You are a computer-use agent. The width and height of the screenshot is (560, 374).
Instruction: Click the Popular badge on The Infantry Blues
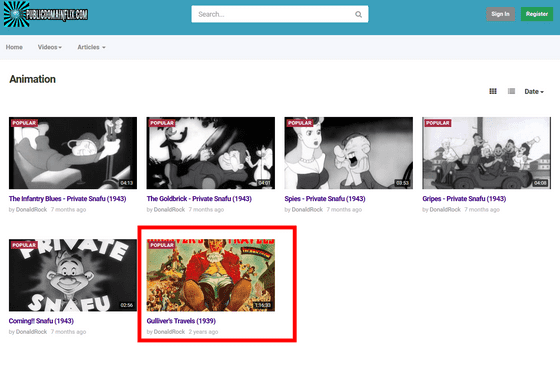pyautogui.click(x=24, y=123)
